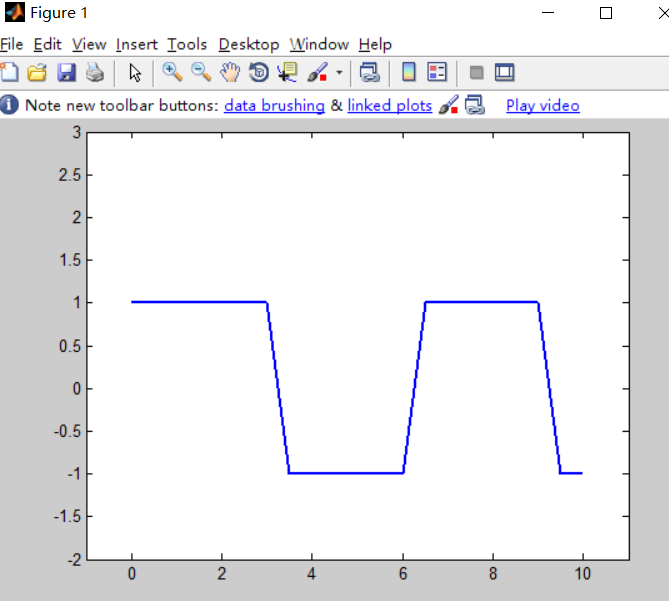Print the figure with the printer icon
The width and height of the screenshot is (669, 601).
(95, 73)
